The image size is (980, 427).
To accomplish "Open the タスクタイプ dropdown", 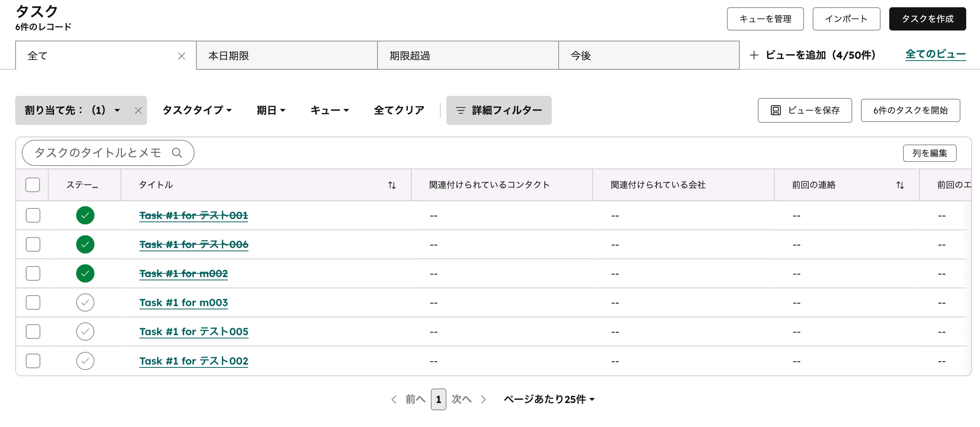I will pos(197,110).
